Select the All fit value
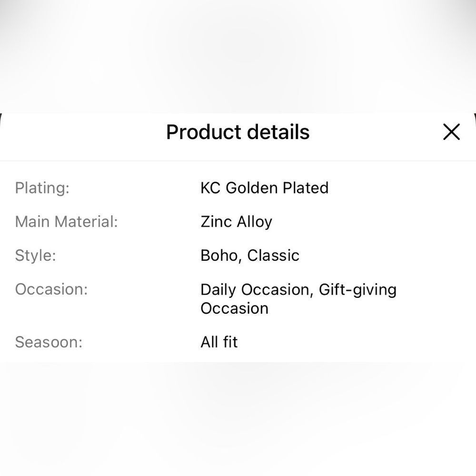The image size is (476, 476). point(219,342)
